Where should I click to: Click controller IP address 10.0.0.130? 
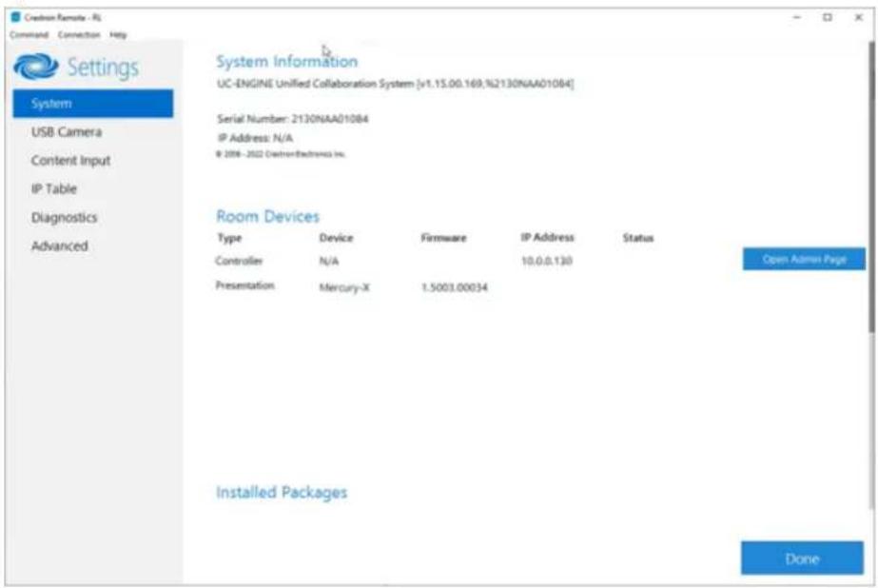point(547,261)
